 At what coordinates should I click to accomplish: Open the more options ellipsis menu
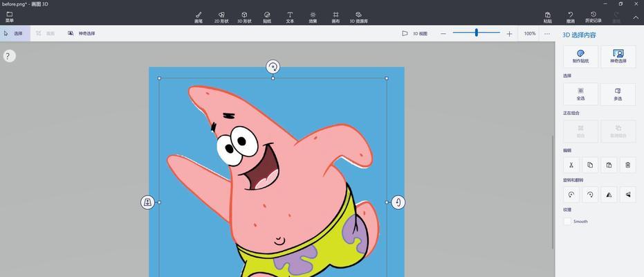point(547,34)
